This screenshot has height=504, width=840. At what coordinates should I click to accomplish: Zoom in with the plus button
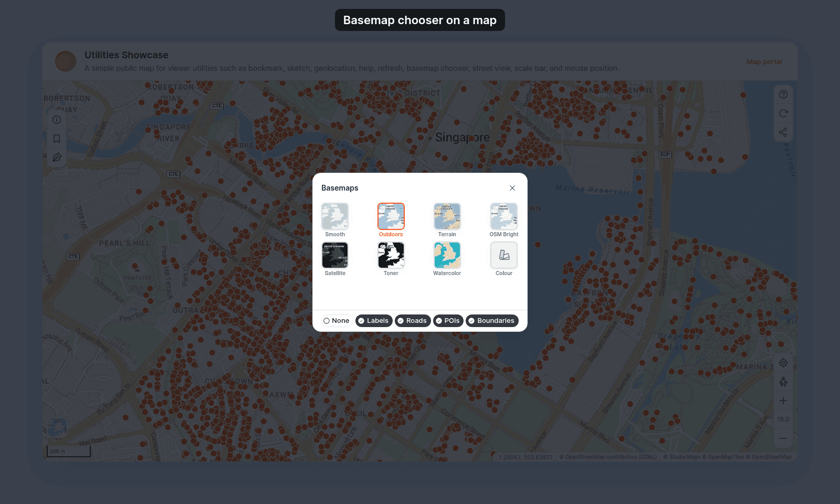783,401
